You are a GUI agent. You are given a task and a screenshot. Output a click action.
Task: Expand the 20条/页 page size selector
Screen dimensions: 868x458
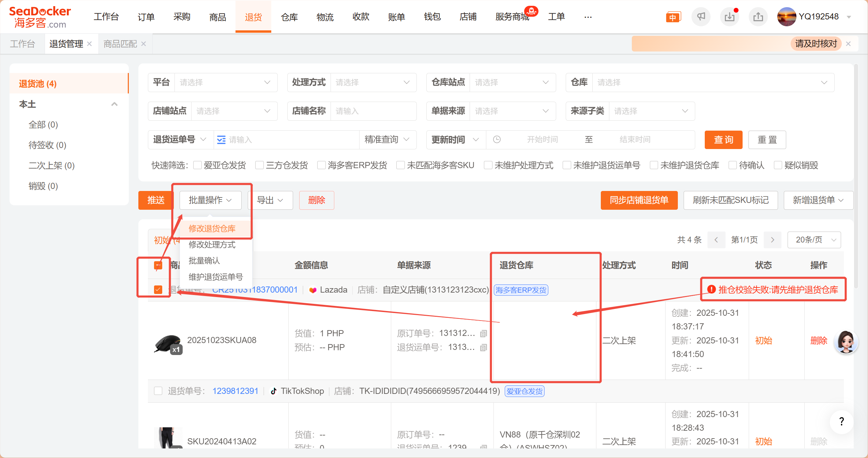pyautogui.click(x=814, y=240)
